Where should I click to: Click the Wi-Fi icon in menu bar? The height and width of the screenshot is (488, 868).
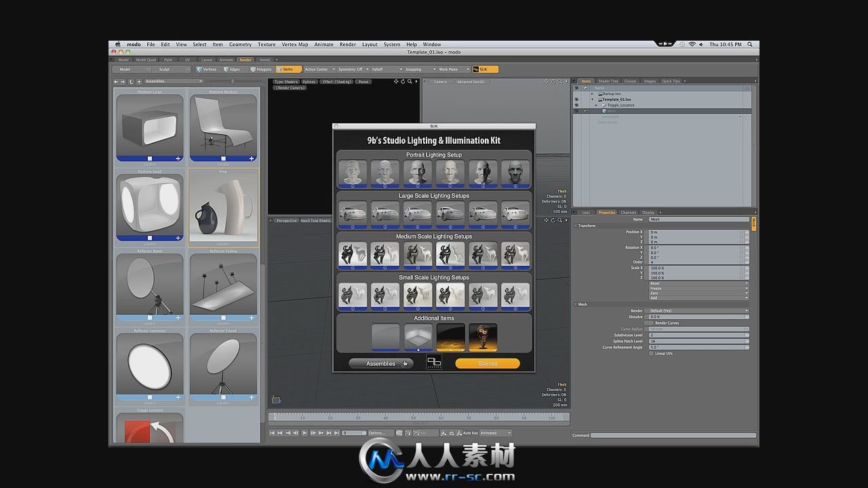pos(692,44)
